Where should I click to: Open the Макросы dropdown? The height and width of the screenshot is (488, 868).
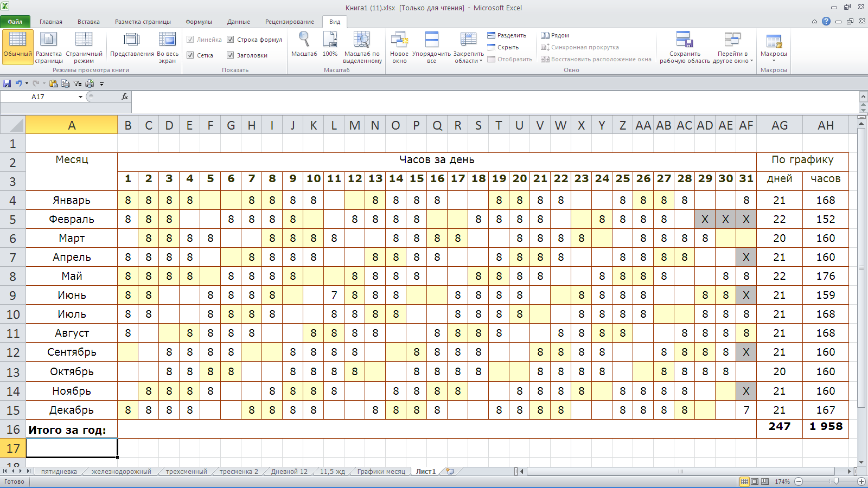[x=774, y=47]
